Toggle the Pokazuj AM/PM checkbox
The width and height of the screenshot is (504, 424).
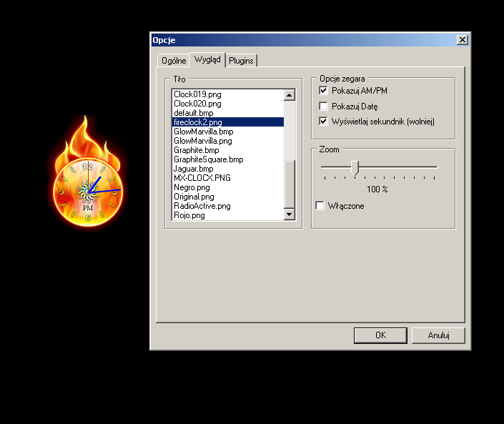point(323,91)
